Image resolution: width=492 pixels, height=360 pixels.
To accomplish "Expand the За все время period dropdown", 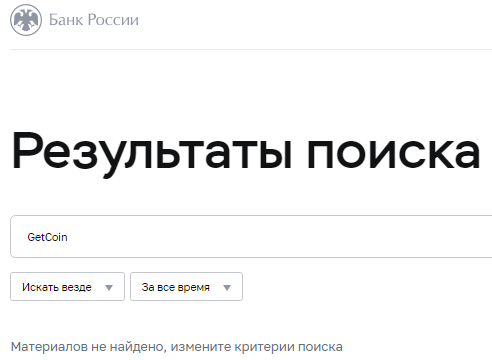I will (186, 287).
